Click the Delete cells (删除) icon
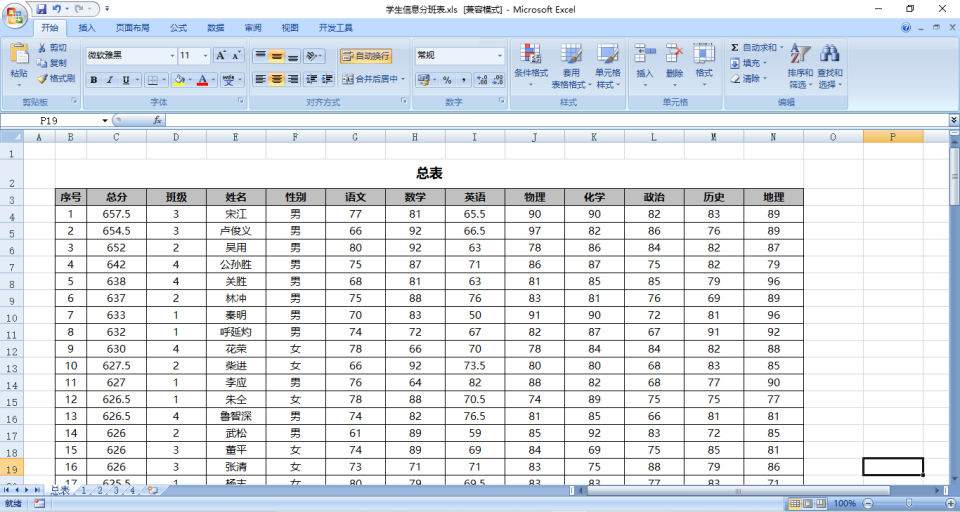Screen dimensions: 960x512 tap(674, 53)
